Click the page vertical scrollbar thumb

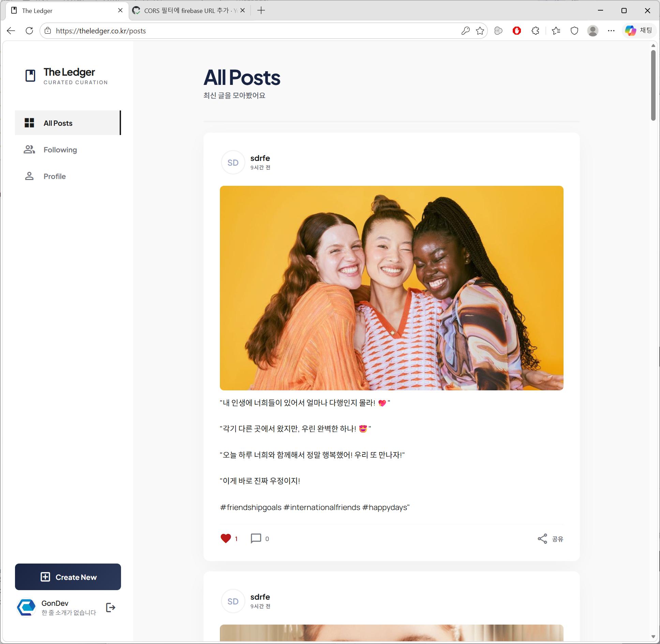coord(653,85)
